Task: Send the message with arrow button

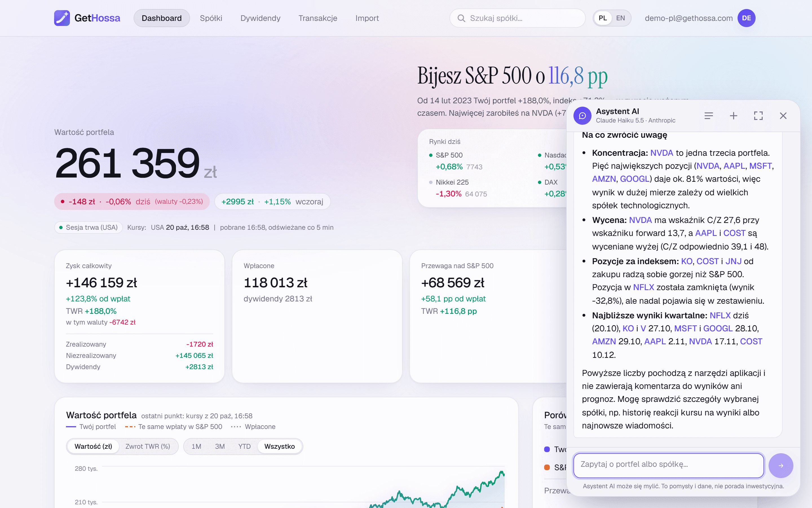Action: (x=781, y=465)
